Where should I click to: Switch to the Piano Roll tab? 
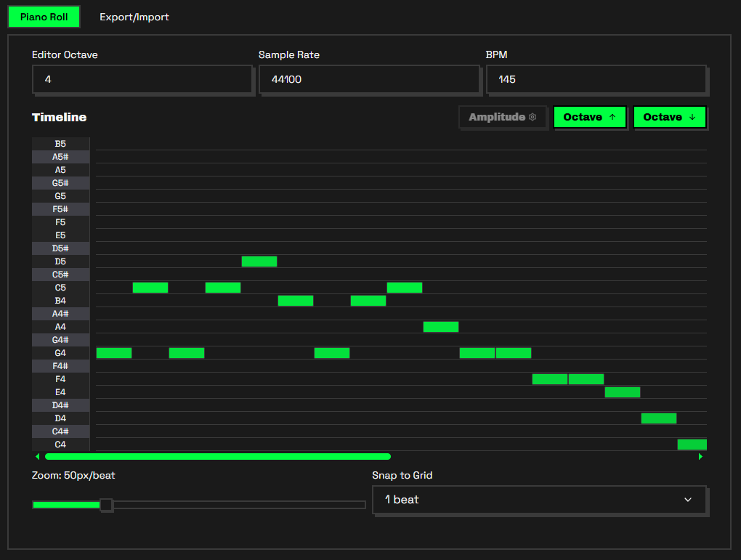[x=44, y=16]
